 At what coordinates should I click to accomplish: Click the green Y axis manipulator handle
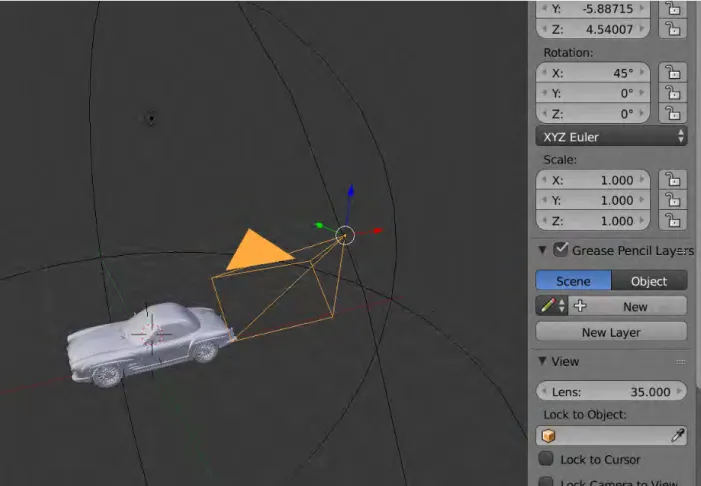pyautogui.click(x=319, y=225)
